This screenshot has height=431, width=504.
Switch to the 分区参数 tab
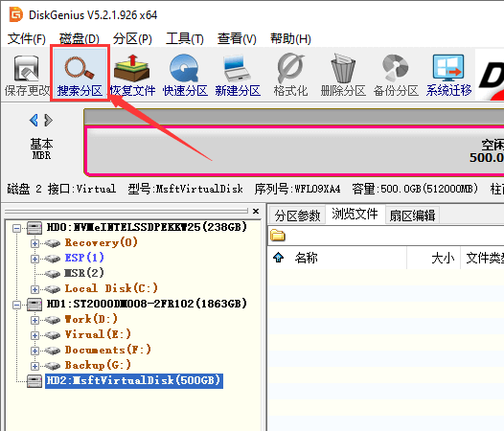pos(297,215)
